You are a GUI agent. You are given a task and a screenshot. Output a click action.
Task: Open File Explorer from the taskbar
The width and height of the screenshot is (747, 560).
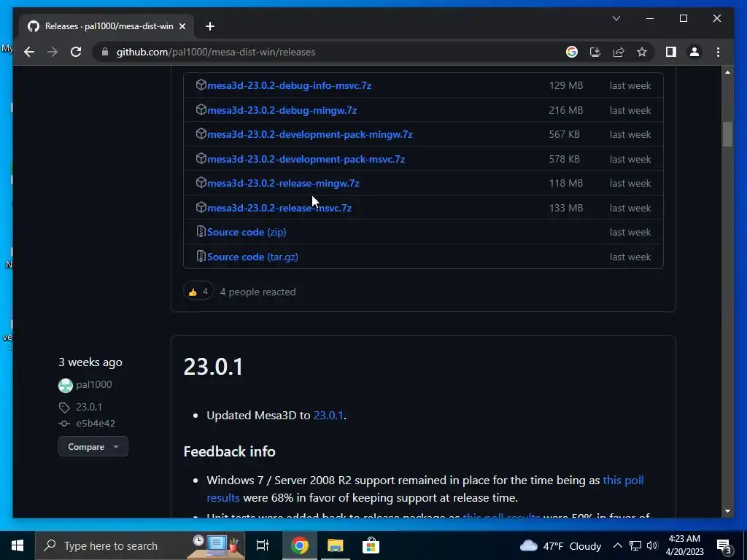click(x=335, y=545)
